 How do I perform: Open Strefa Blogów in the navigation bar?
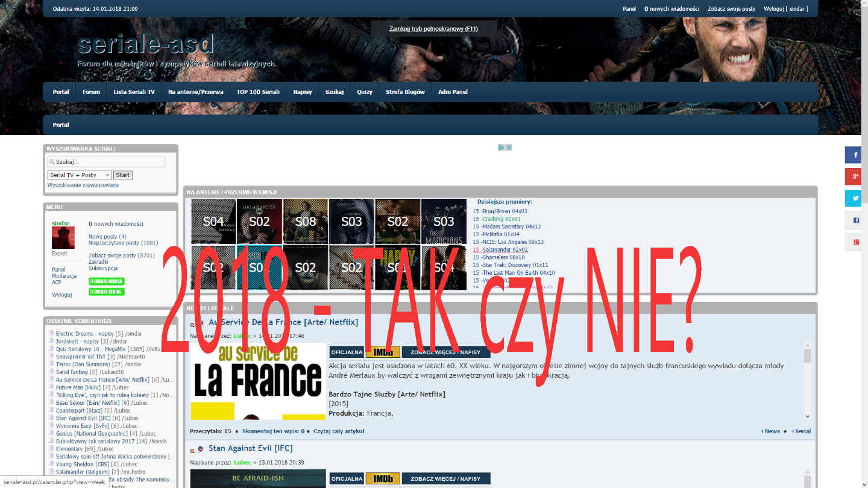click(405, 92)
